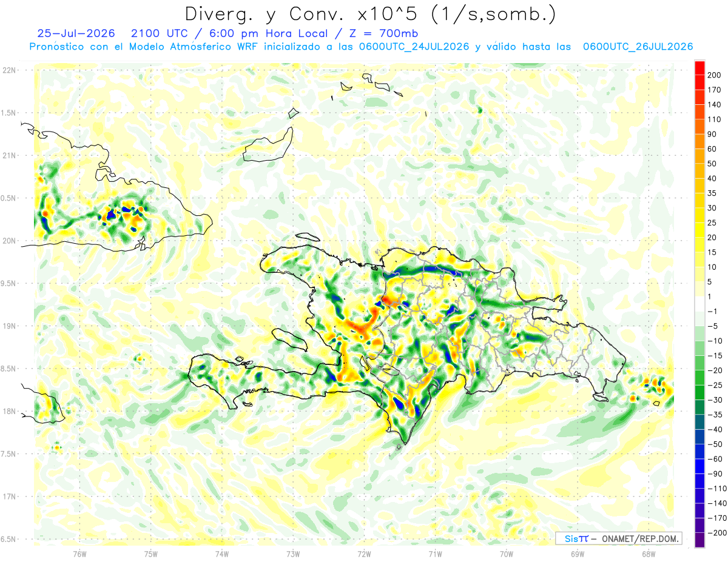Screen dimensions: 728x562
Task: Click the "-25" colorbar label
Action: [x=715, y=385]
